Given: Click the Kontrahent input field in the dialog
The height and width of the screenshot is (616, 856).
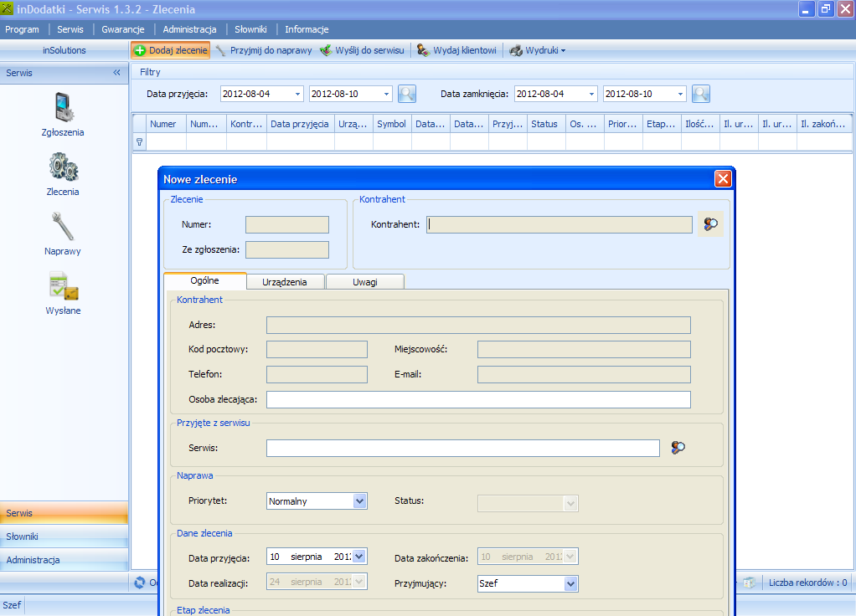Looking at the screenshot, I should click(x=559, y=224).
